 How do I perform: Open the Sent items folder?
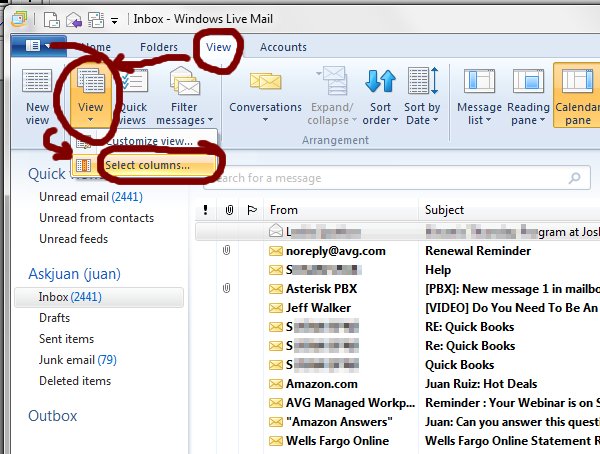[x=66, y=339]
